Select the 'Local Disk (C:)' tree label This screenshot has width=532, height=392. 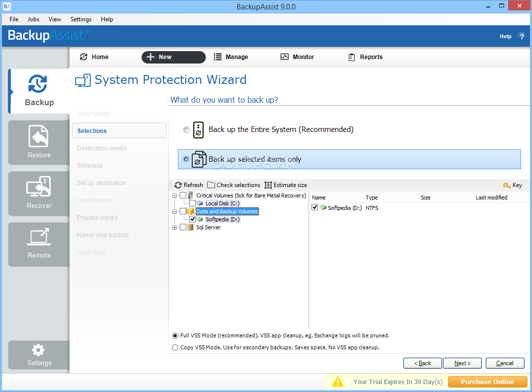222,203
